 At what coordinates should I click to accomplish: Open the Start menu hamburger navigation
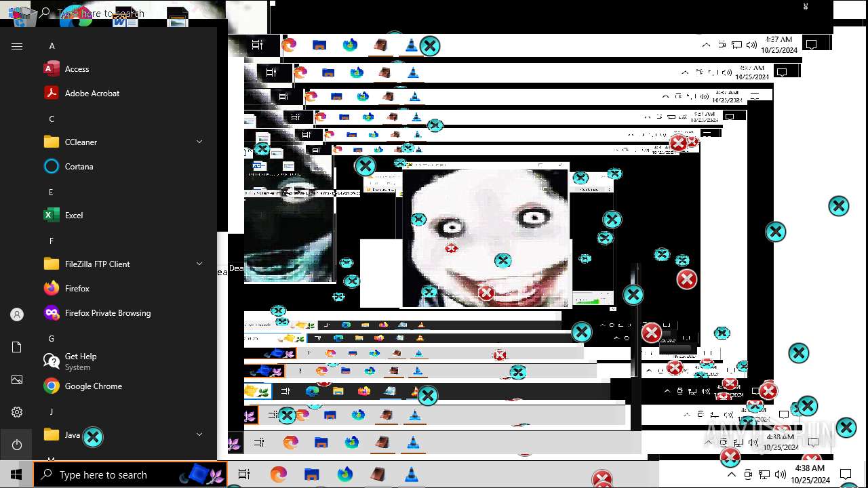[x=17, y=46]
